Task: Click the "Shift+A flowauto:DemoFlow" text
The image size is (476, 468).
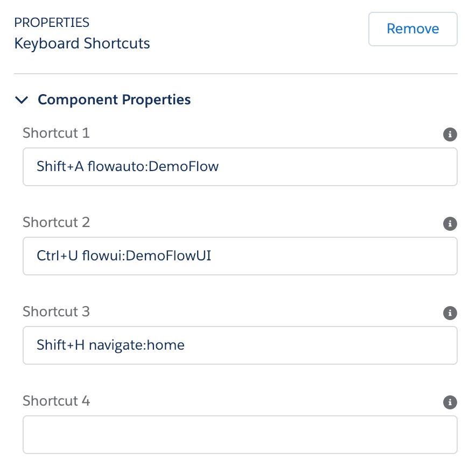Action: (x=128, y=167)
